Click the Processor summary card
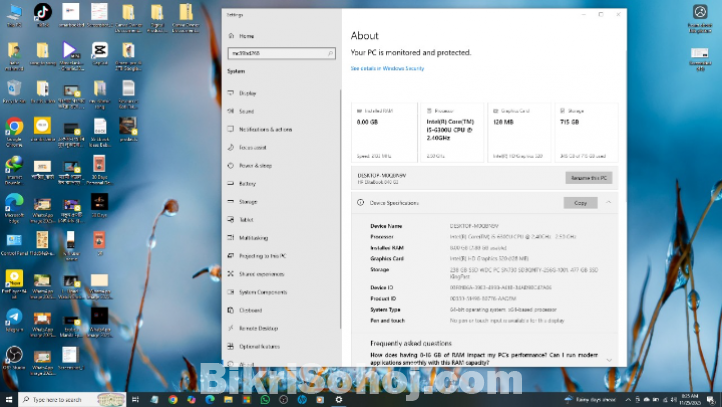This screenshot has height=407, width=722. pos(452,133)
